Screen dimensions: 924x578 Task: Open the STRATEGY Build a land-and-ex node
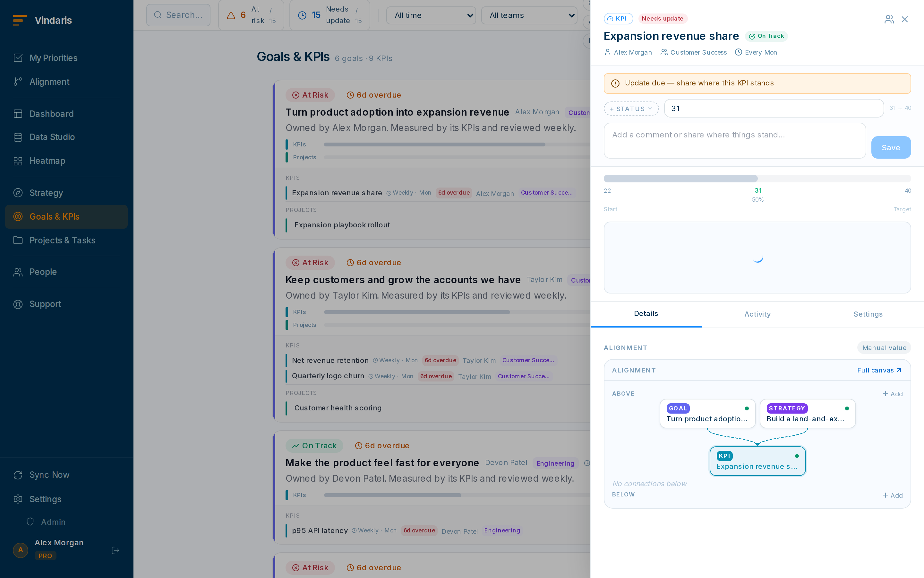(x=808, y=414)
